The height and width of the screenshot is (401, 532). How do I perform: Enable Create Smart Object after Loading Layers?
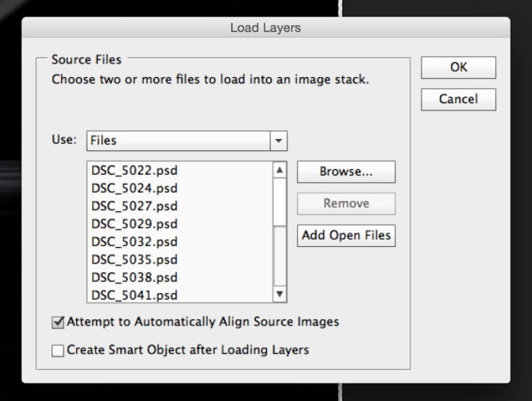[x=58, y=350]
